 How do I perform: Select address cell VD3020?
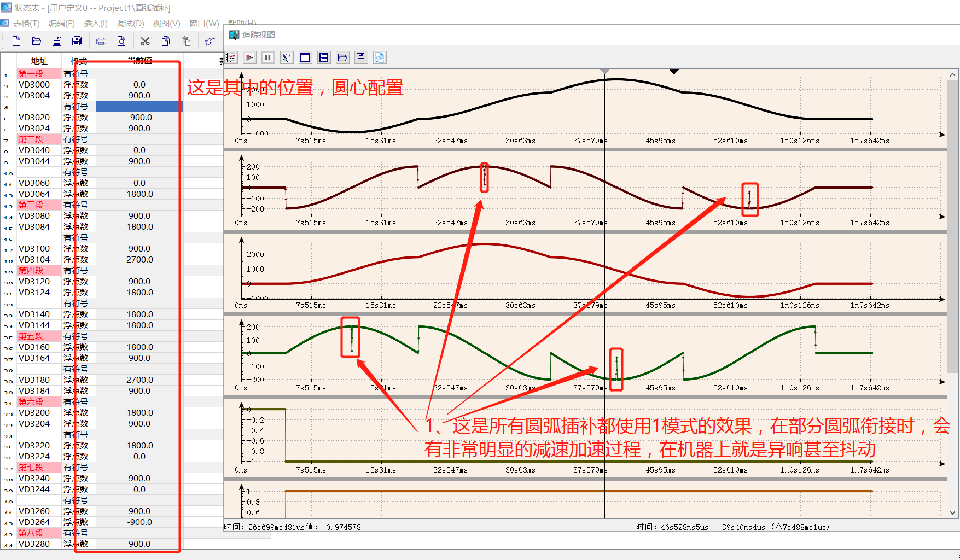point(39,117)
